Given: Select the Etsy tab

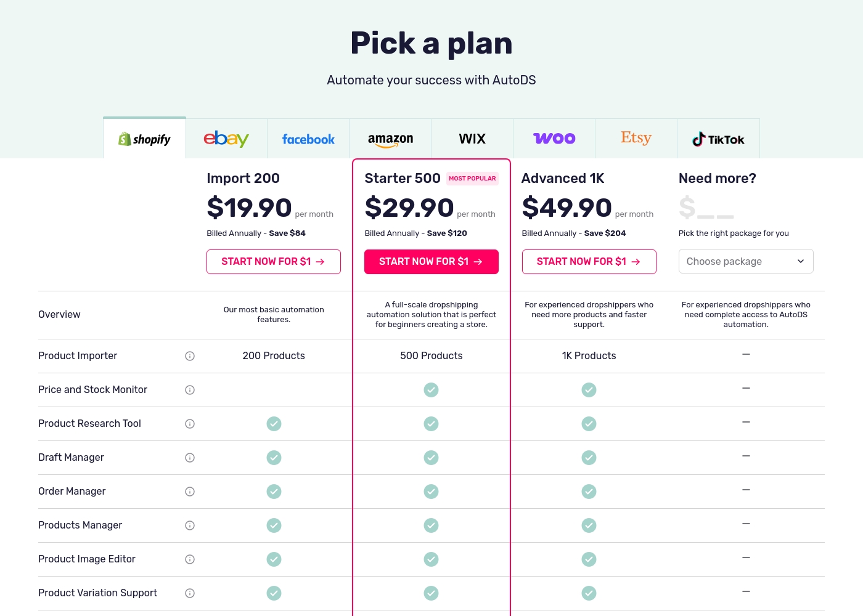Looking at the screenshot, I should point(636,139).
